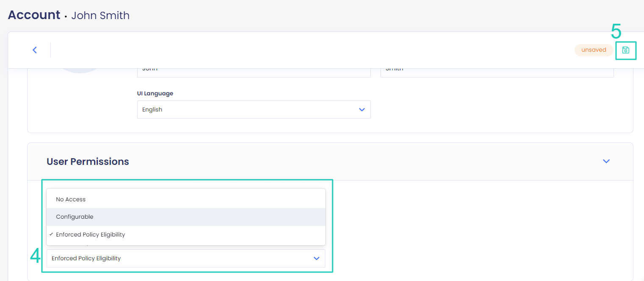This screenshot has width=644, height=281.
Task: Select the checked Enforced Policy Eligibility option
Action: [91, 234]
